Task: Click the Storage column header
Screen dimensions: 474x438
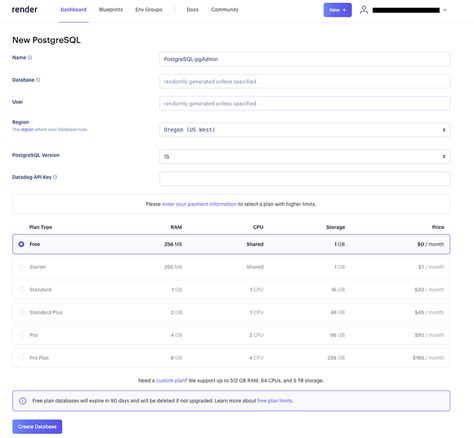Action: point(335,227)
